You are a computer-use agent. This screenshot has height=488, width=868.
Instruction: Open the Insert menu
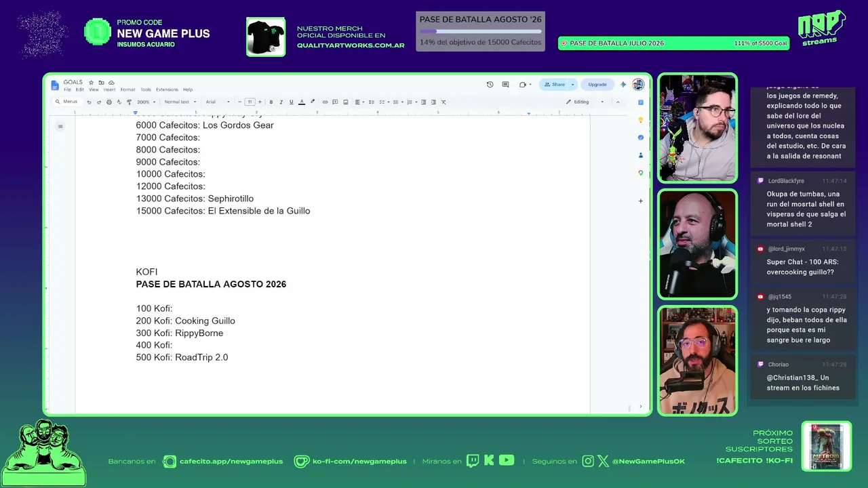(x=109, y=89)
